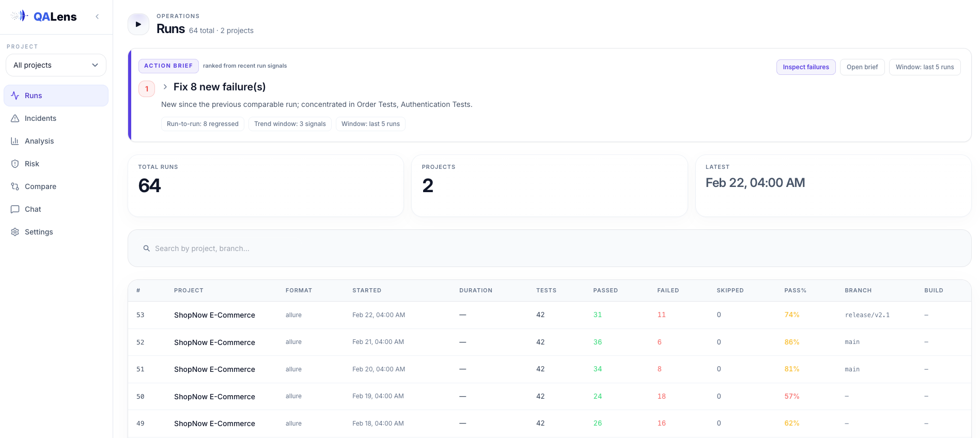Viewport: 980px width, 438px height.
Task: Open the Settings page
Action: click(56, 232)
